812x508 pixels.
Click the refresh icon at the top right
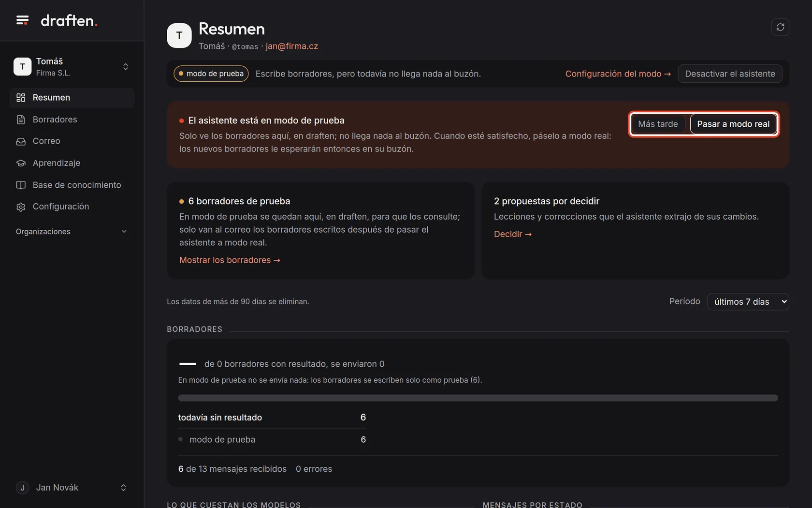point(780,27)
